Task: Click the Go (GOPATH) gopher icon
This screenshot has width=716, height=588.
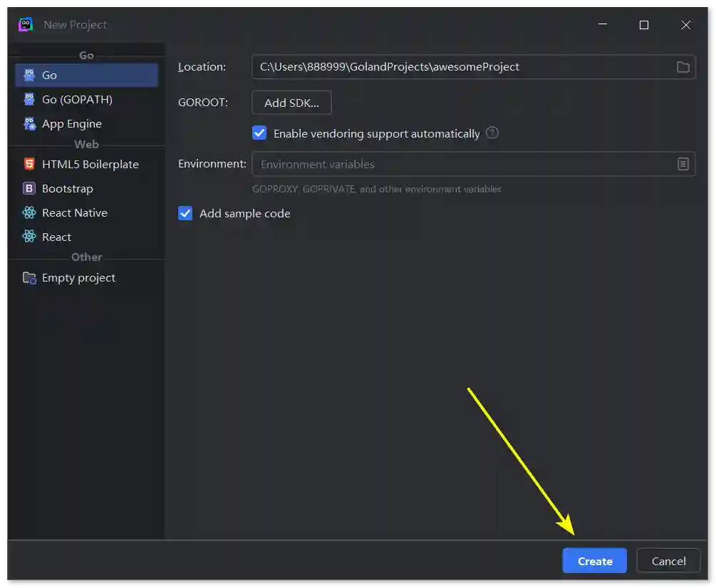Action: tap(29, 99)
